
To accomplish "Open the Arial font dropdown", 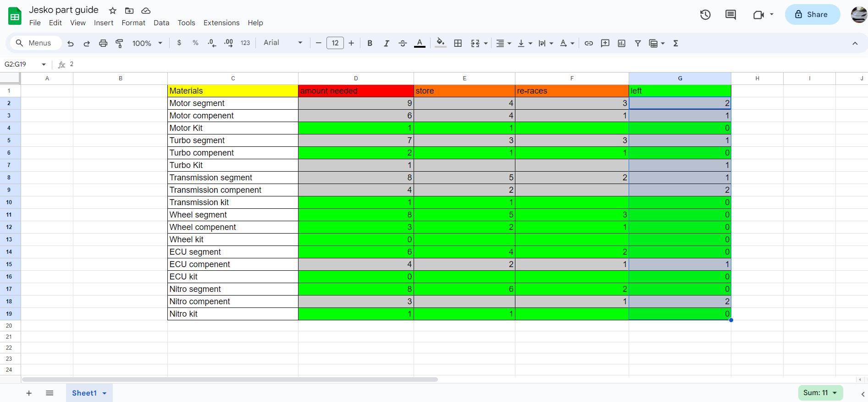I will pyautogui.click(x=283, y=43).
